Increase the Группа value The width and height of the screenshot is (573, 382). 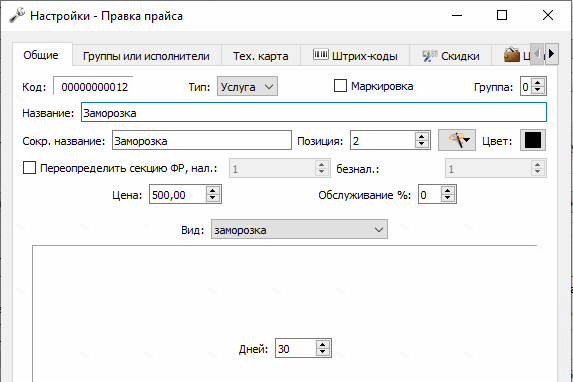[x=538, y=83]
